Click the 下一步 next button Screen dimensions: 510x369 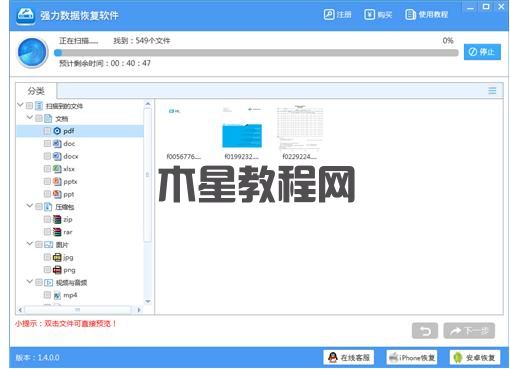coord(469,331)
